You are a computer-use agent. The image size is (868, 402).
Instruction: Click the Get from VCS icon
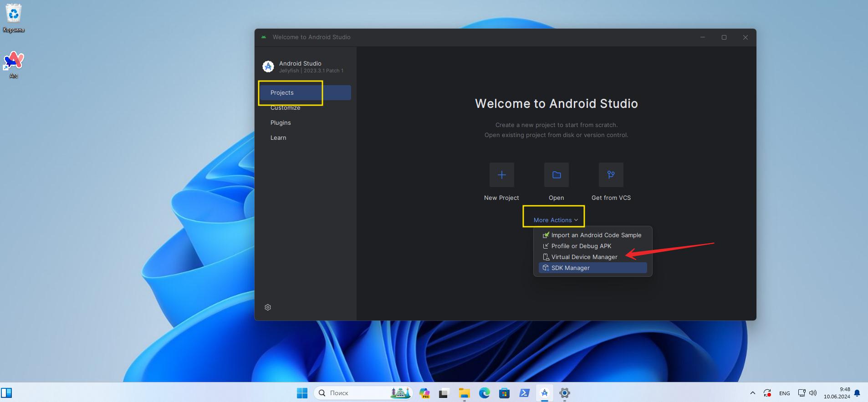point(611,175)
